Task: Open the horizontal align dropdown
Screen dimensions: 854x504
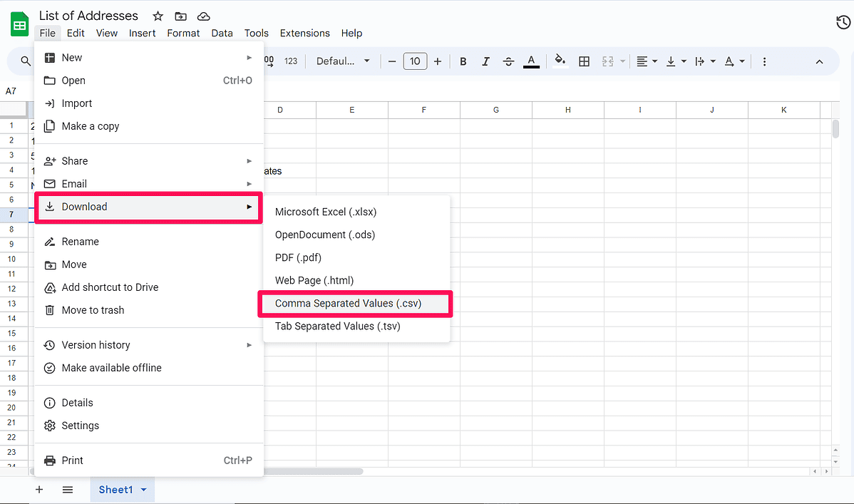Action: coord(647,61)
